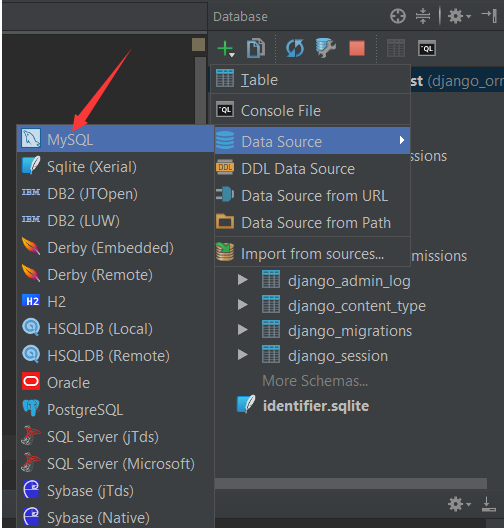
Task: Click the Data Source submenu arrow
Action: coord(401,140)
